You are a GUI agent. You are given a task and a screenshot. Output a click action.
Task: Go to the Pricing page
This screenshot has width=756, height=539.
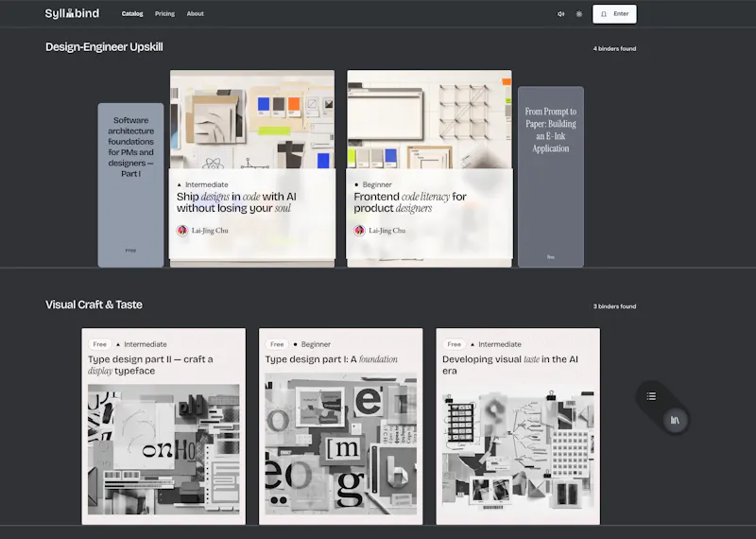(164, 13)
